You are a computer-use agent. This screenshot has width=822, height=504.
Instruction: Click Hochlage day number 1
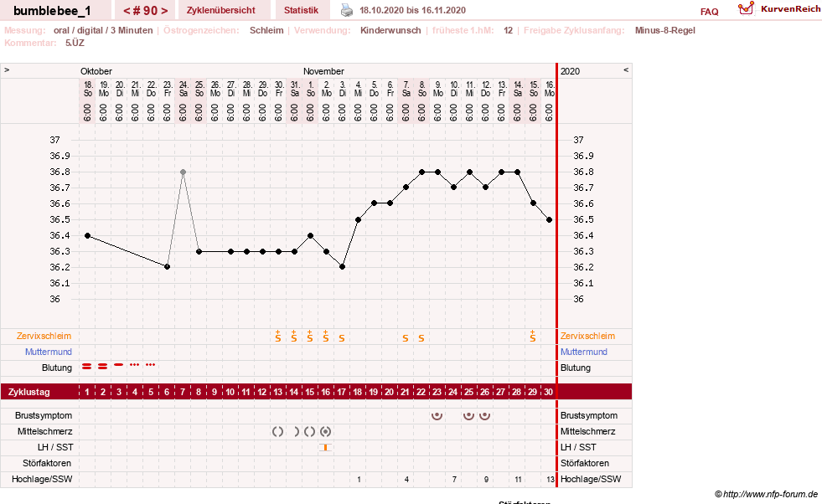point(359,480)
